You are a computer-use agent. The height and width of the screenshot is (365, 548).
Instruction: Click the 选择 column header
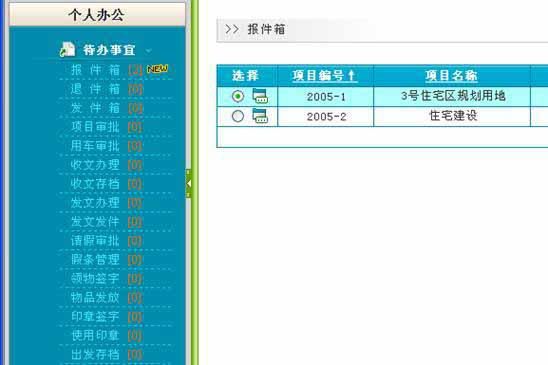(x=245, y=76)
